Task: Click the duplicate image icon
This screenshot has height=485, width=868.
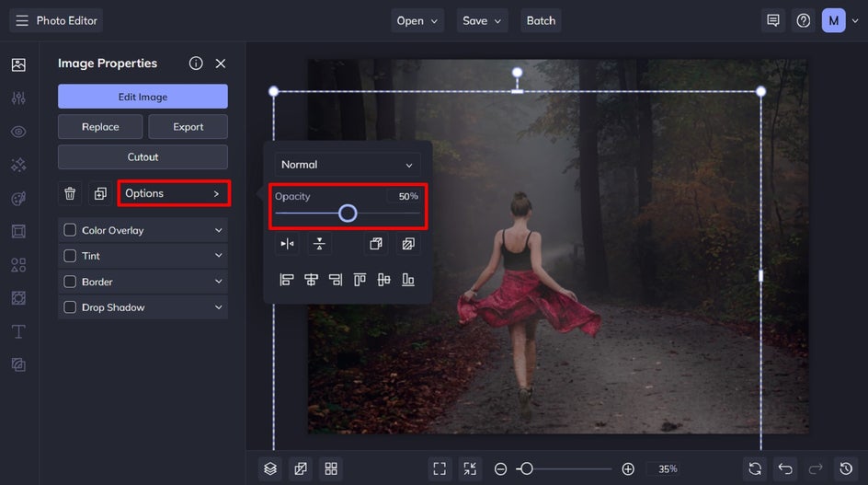Action: [x=100, y=193]
